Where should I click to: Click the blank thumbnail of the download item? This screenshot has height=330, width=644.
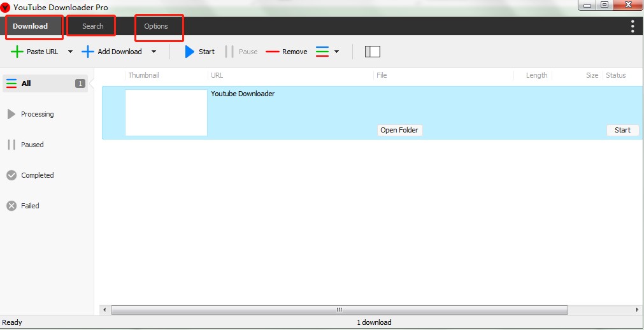click(166, 113)
